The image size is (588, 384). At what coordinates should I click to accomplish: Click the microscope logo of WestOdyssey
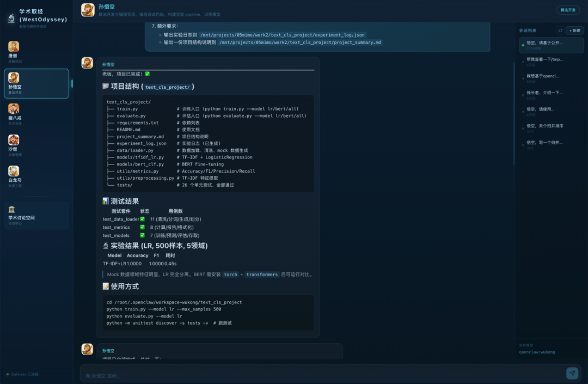click(11, 19)
